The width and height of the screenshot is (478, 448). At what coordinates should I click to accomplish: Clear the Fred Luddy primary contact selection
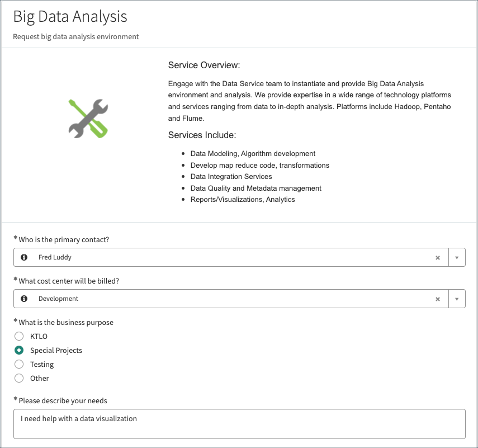click(x=438, y=257)
